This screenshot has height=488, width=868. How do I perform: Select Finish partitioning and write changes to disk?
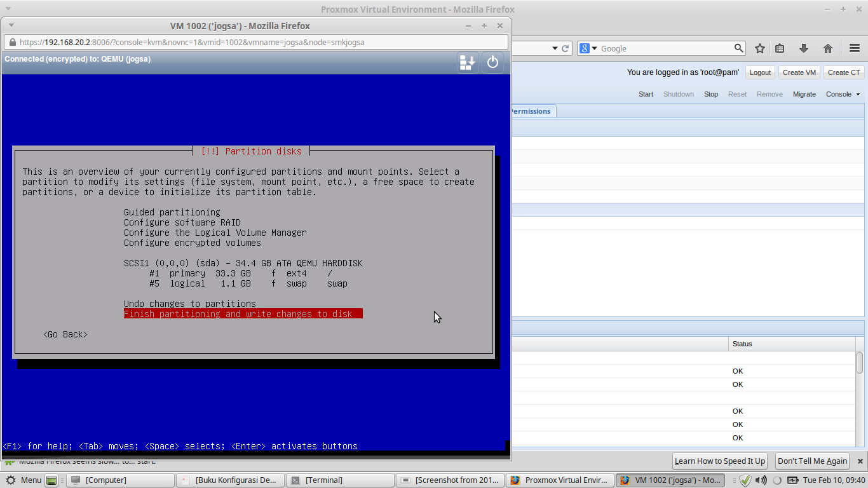click(x=243, y=314)
